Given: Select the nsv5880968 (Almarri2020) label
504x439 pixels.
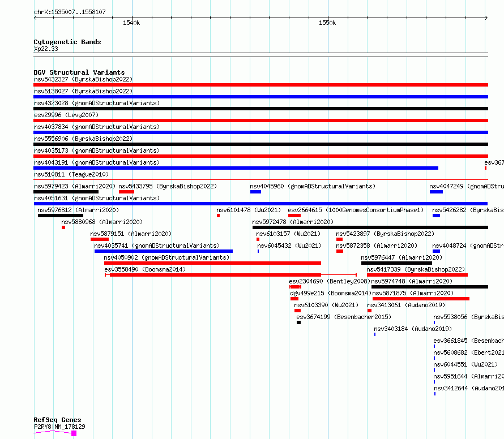Looking at the screenshot, I should point(102,222).
